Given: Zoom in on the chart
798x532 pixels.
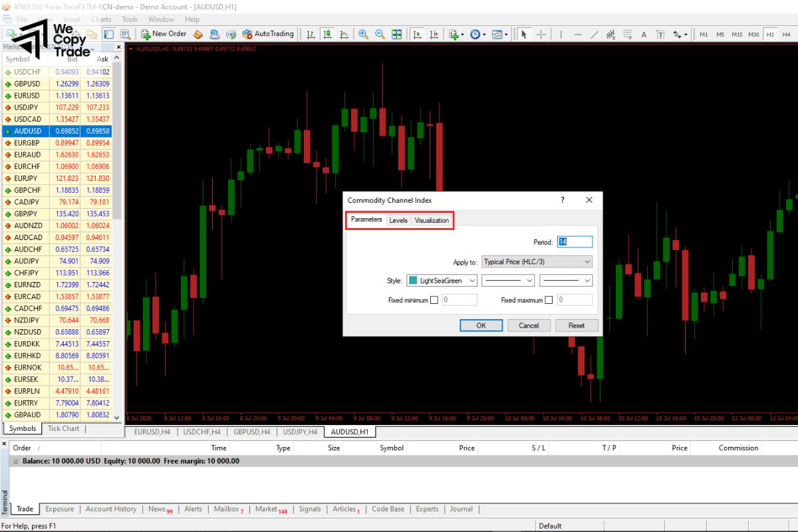Looking at the screenshot, I should [x=363, y=33].
